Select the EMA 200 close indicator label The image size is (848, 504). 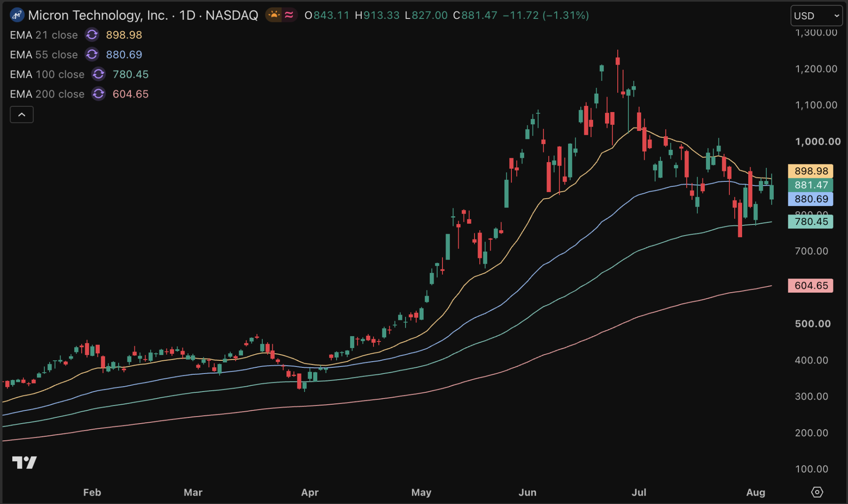pyautogui.click(x=47, y=94)
